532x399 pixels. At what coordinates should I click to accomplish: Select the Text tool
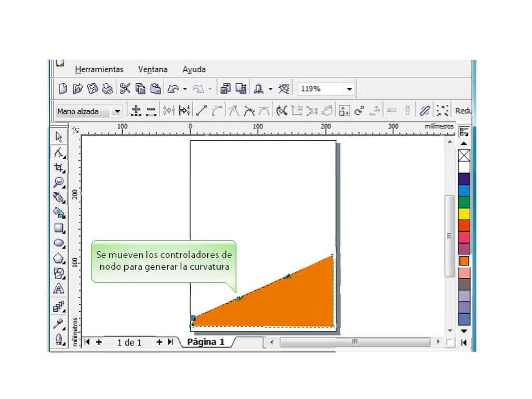coord(59,289)
